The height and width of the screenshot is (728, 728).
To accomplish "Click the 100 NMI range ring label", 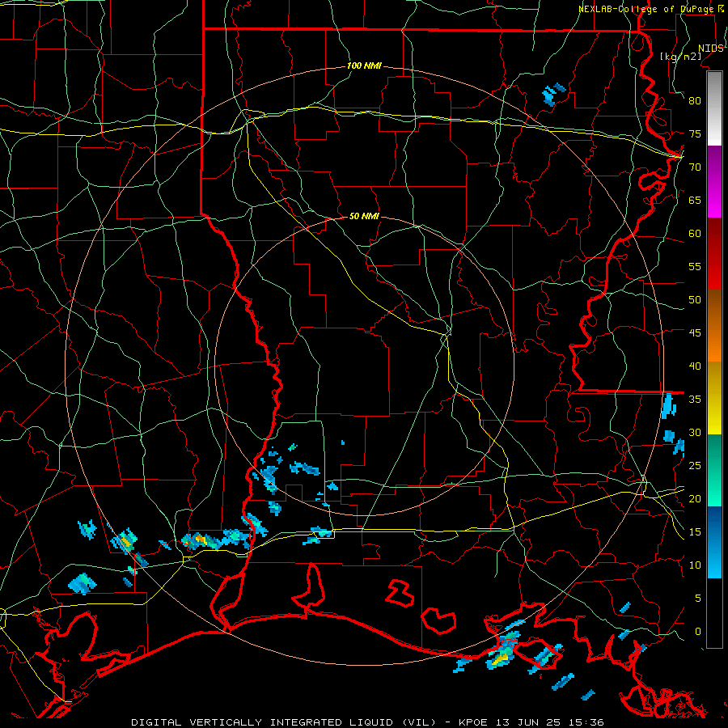I will (364, 66).
